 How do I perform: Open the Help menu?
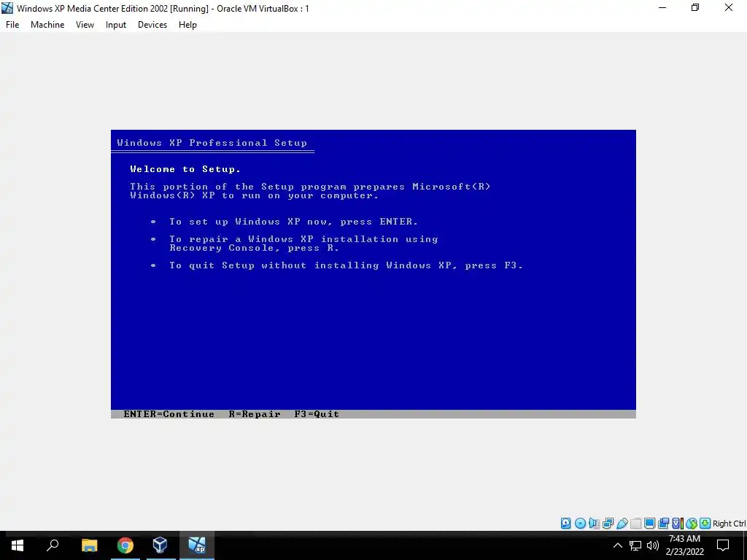coord(187,25)
